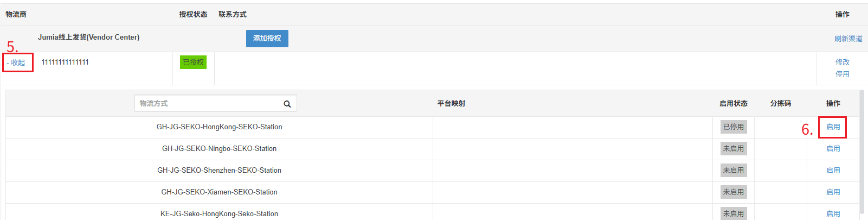Click the search magnifier icon in 物流方式 field

tap(287, 104)
